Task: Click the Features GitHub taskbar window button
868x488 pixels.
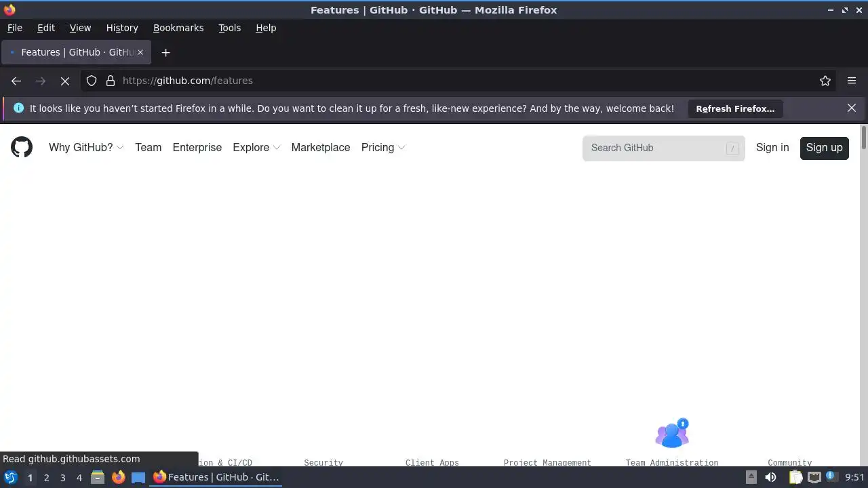Action: coord(216,477)
